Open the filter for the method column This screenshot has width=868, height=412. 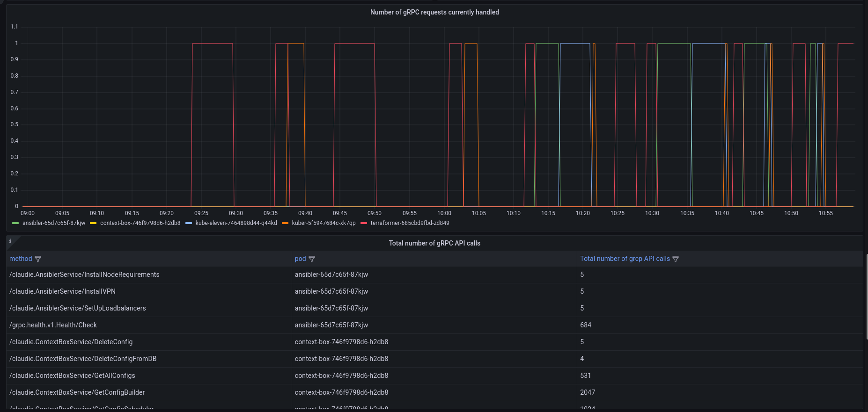pyautogui.click(x=38, y=259)
